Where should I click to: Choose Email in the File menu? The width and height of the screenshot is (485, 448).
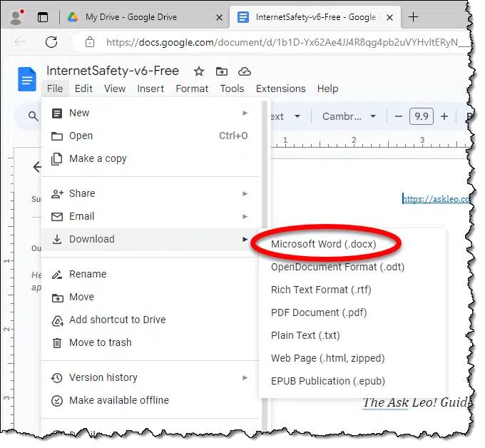[x=150, y=217]
